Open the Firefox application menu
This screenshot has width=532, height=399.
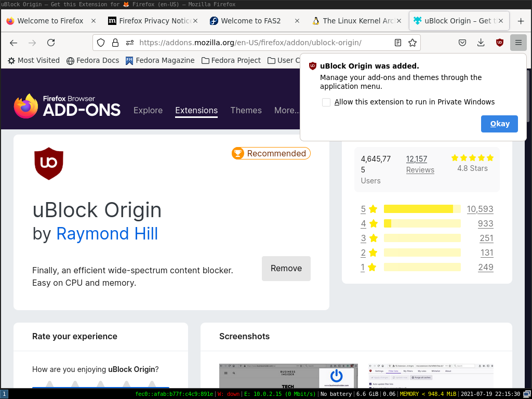pos(518,43)
